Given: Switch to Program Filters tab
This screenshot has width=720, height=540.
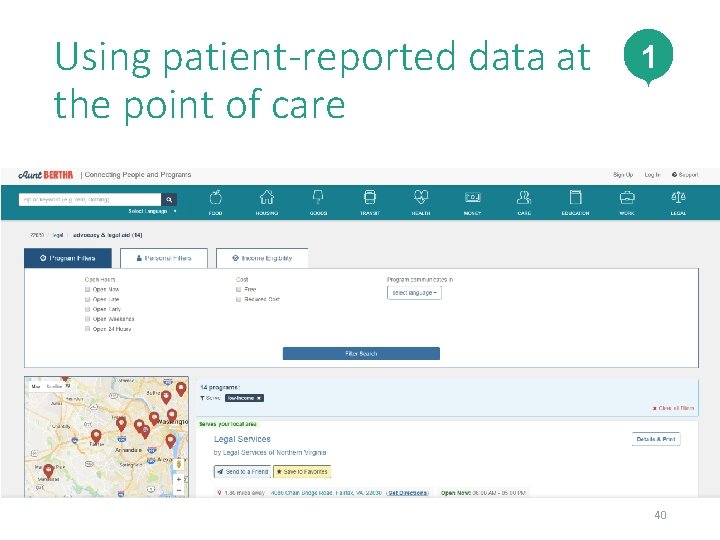Looking at the screenshot, I should pos(68,258).
